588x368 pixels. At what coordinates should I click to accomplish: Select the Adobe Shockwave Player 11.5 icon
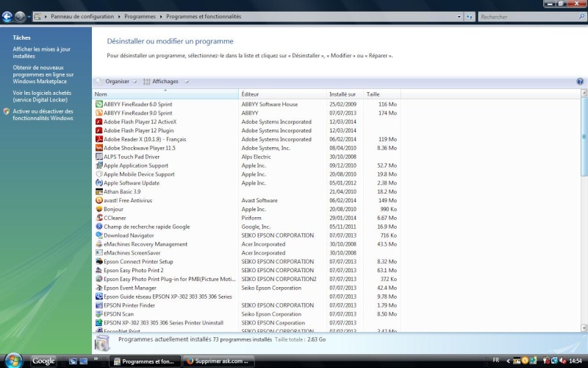coord(99,148)
